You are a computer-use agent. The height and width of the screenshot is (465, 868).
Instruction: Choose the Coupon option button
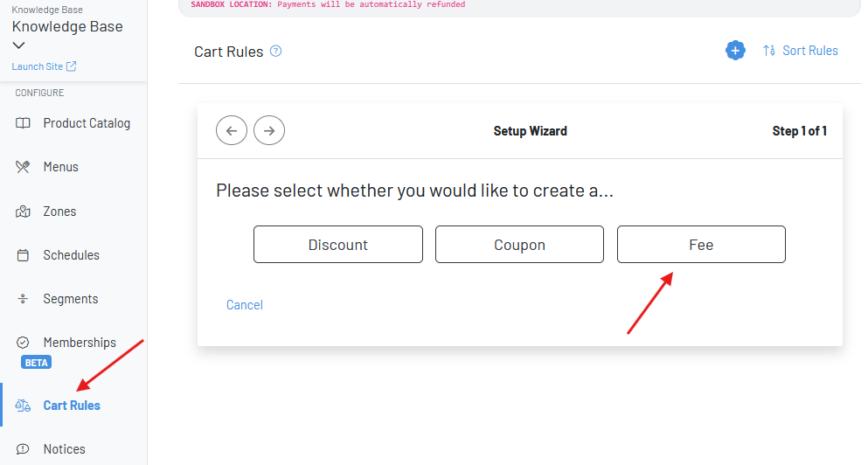[x=519, y=245]
